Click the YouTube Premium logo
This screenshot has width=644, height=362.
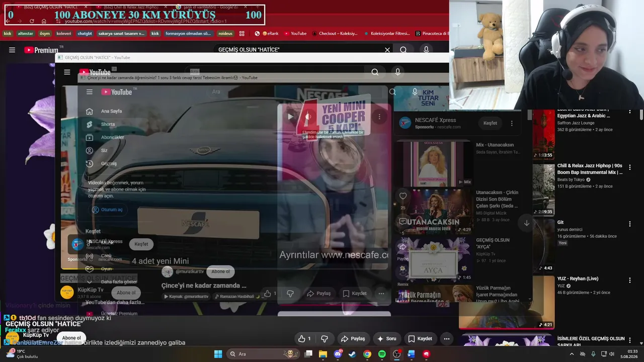(x=41, y=50)
